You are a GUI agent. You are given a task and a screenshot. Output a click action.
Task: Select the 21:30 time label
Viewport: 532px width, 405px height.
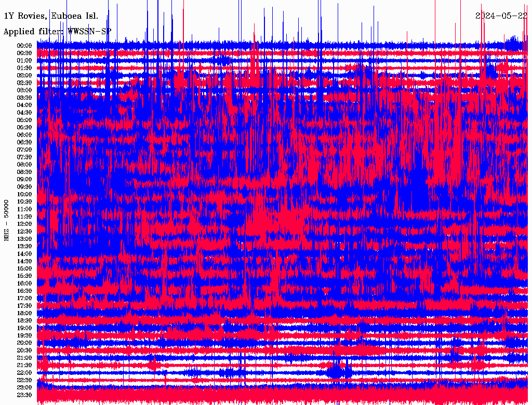(x=24, y=366)
